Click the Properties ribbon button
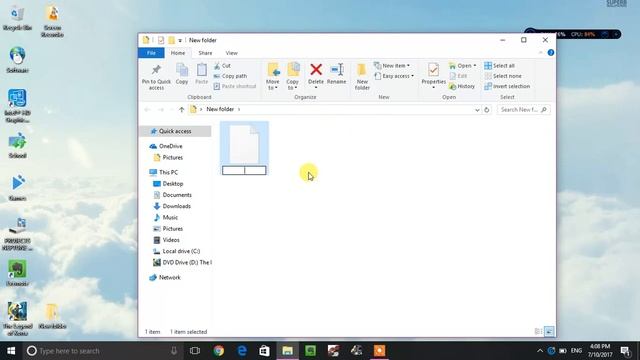This screenshot has width=640, height=360. tap(433, 76)
